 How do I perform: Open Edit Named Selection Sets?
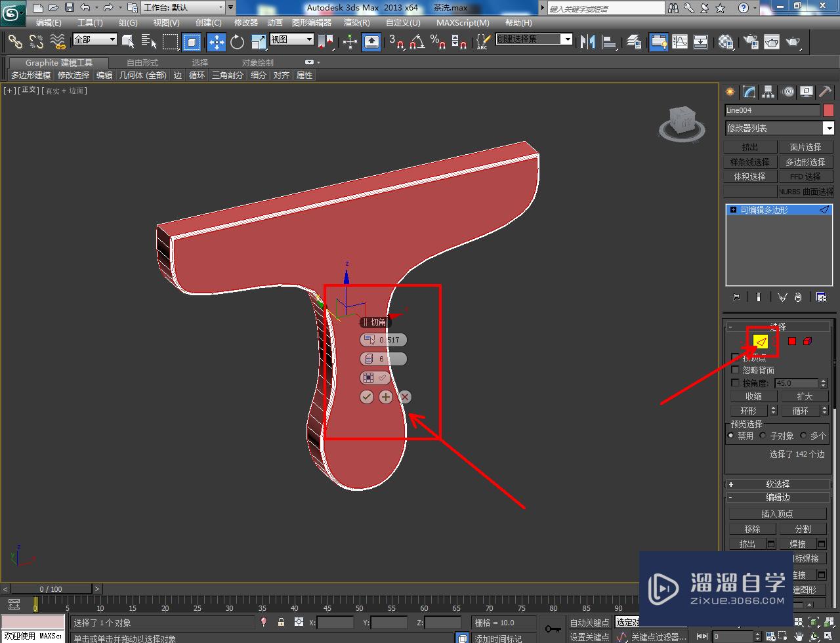point(483,42)
